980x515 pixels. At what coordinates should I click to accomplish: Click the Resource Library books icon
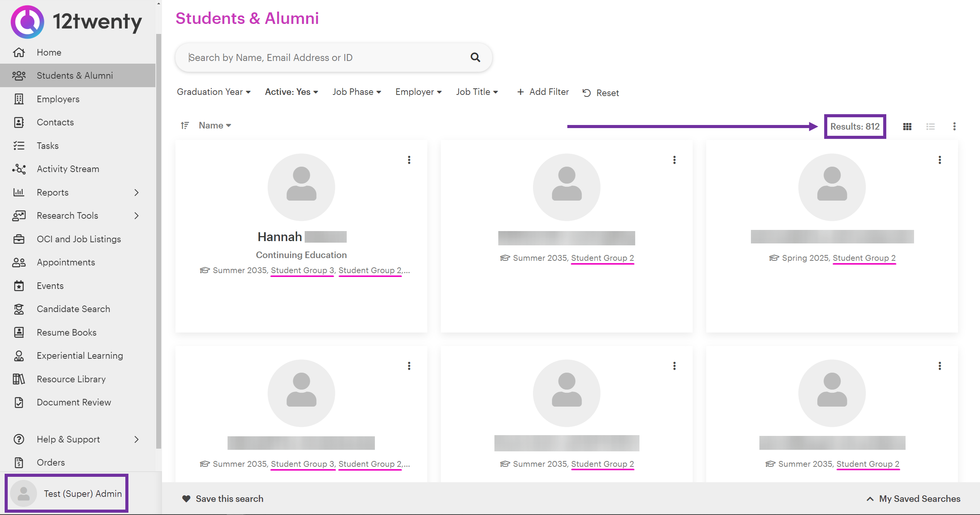19,379
